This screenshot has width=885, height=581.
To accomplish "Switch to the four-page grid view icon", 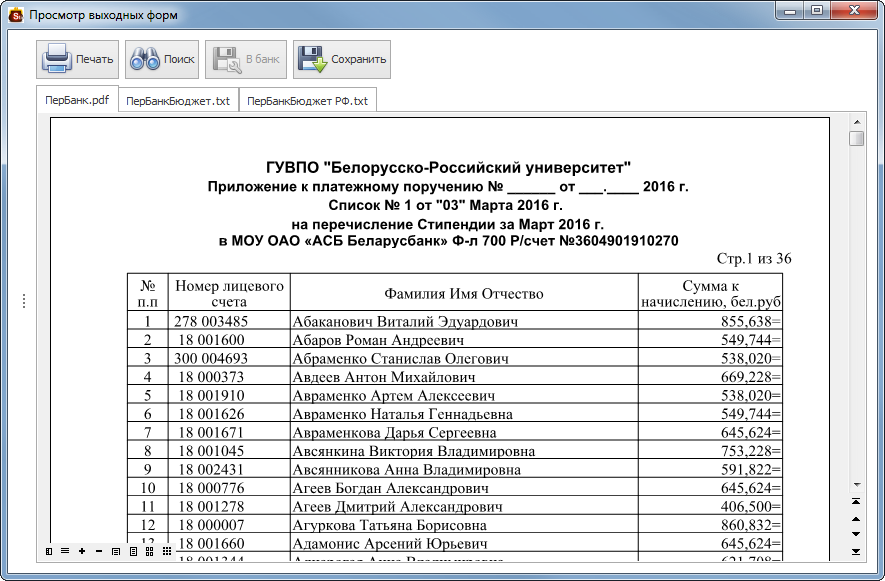I will pos(150,551).
